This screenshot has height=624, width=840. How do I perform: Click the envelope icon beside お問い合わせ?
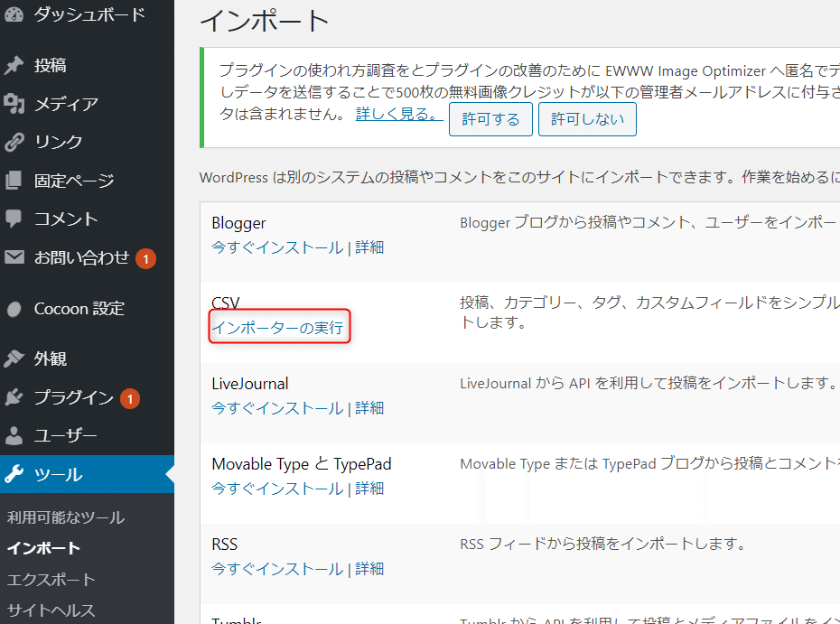click(14, 257)
